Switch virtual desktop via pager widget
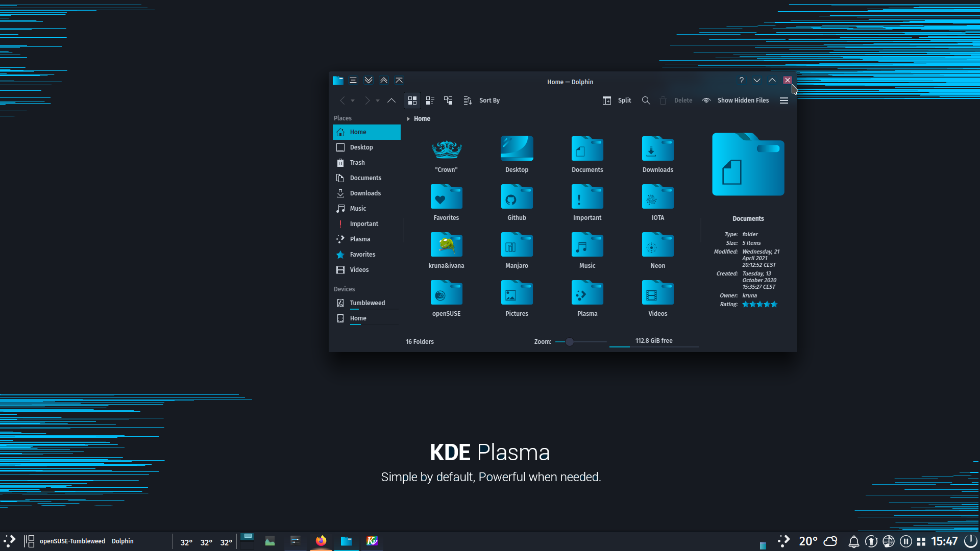Viewport: 980px width, 551px height. click(x=247, y=541)
